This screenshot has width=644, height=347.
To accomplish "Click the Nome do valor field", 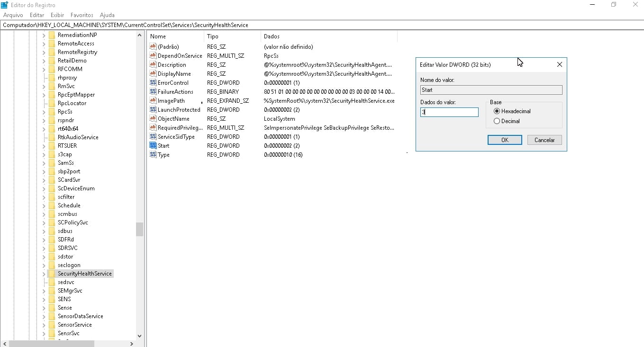I will (491, 90).
